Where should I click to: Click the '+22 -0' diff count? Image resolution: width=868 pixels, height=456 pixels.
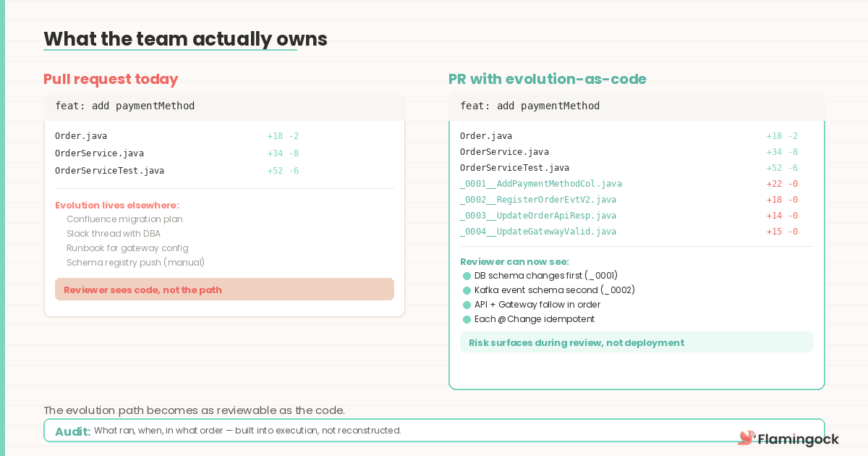[782, 184]
